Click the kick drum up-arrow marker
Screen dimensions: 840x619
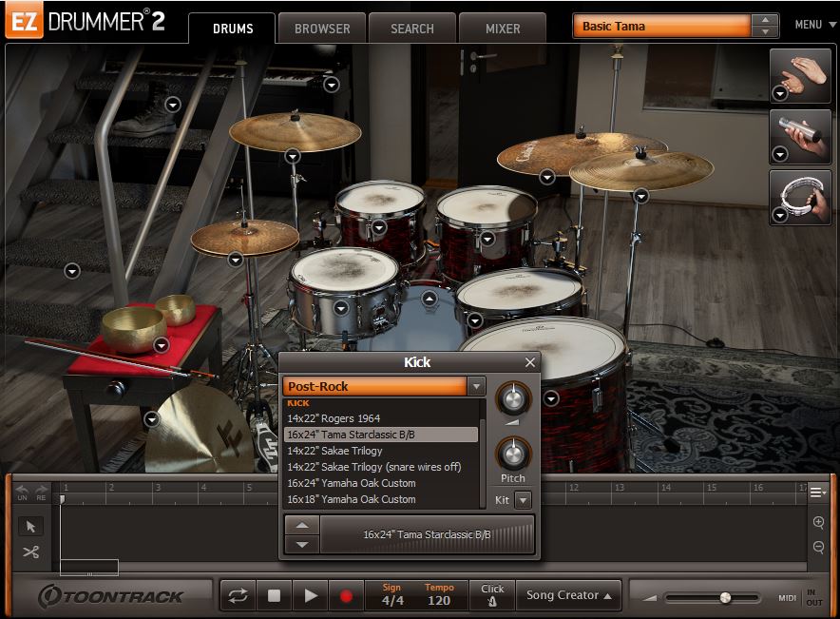pos(430,299)
